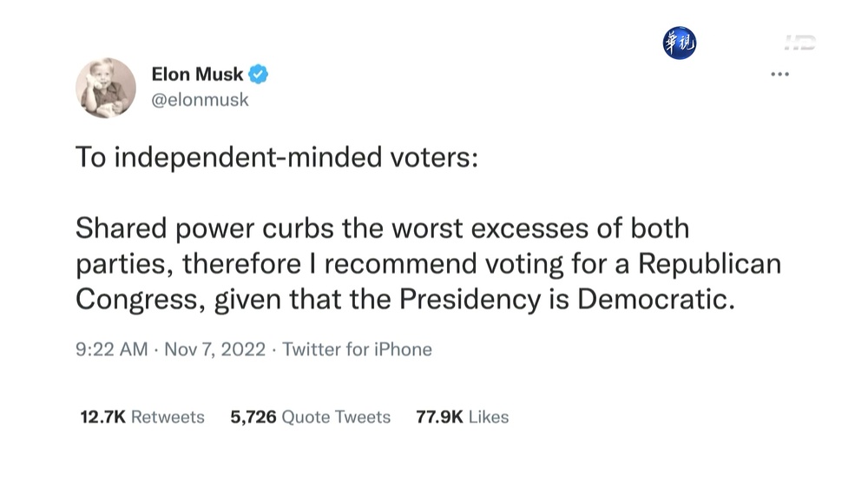Viewport: 868px width, 489px height.
Task: Show the 77.9K Likes list
Action: coord(462,417)
